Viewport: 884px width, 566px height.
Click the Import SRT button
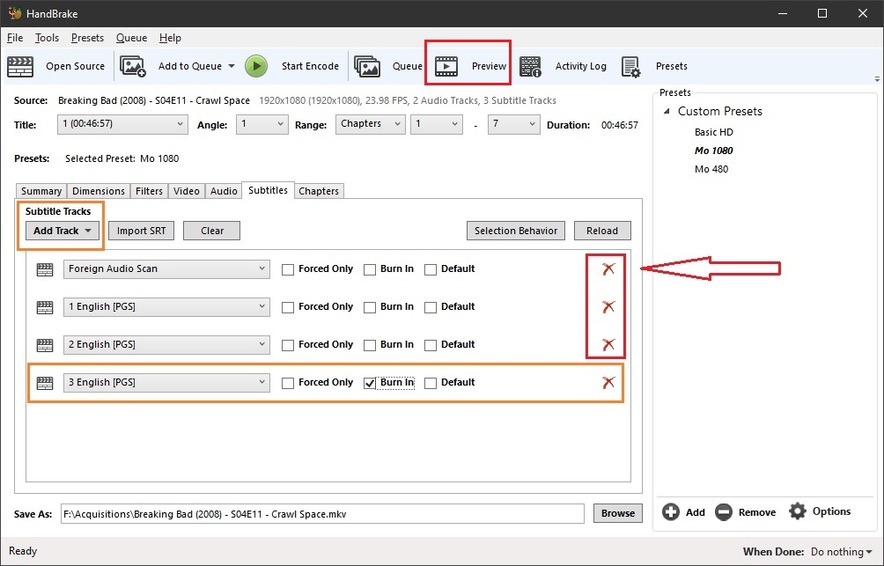[141, 231]
